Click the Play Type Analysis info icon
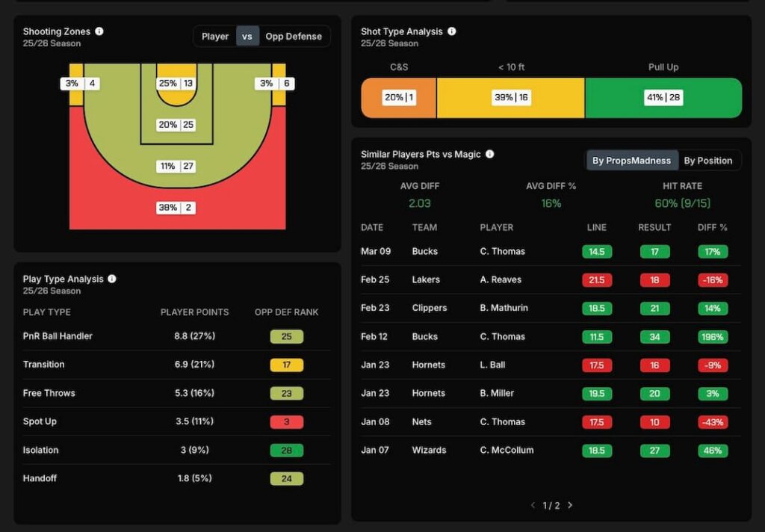This screenshot has width=765, height=532. tap(112, 279)
